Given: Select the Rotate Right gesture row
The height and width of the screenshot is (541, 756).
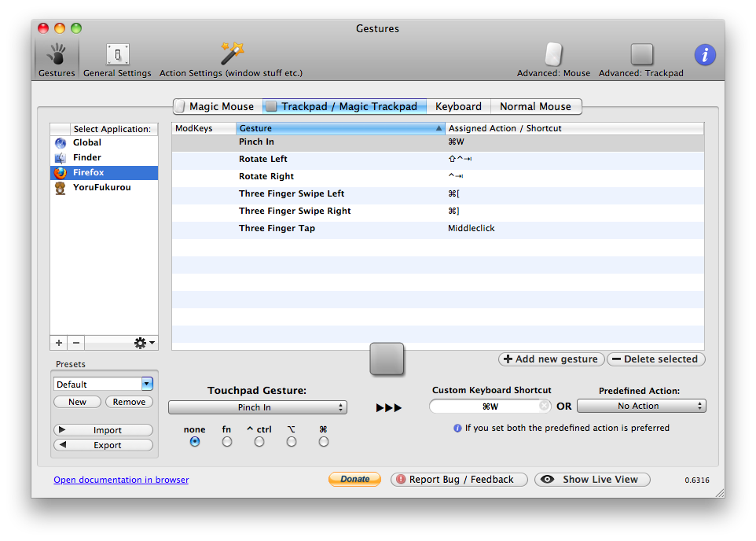Looking at the screenshot, I should click(x=438, y=177).
